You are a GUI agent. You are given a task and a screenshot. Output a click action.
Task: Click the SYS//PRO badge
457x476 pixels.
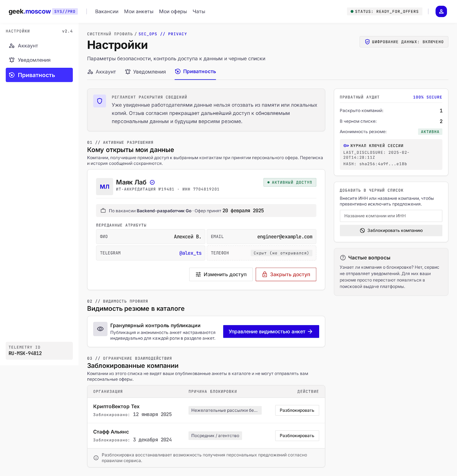point(65,11)
